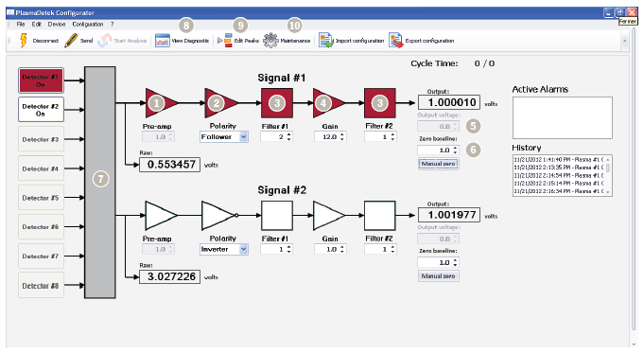
Task: Adjust Signal #2 Zero baseline stepper
Action: point(455,262)
